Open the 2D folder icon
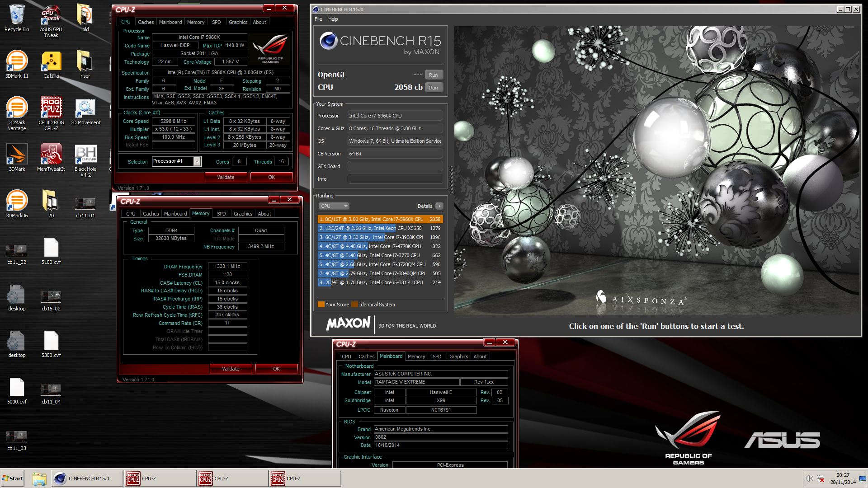868x488 pixels. point(51,204)
